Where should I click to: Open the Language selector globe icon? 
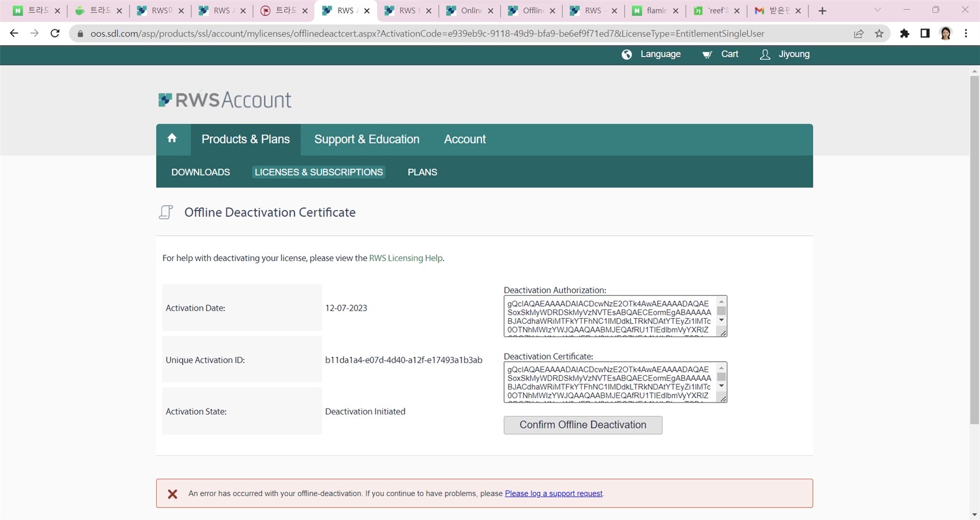(x=627, y=54)
